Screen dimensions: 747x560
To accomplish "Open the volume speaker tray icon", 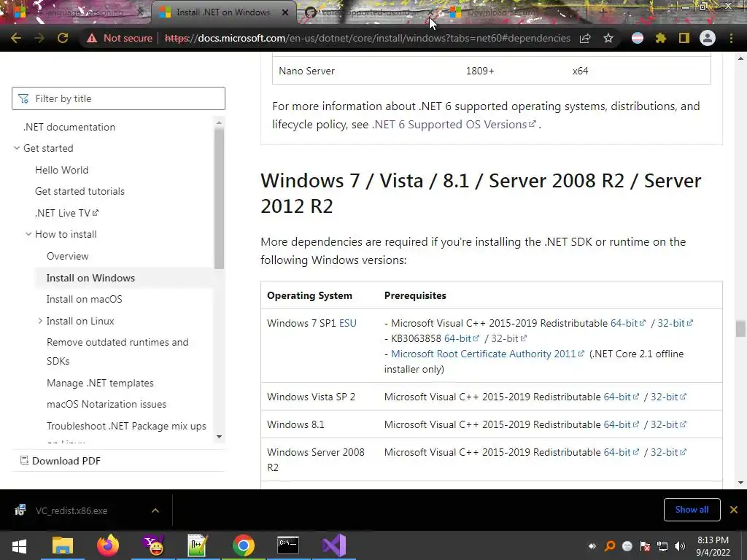I will pos(680,546).
